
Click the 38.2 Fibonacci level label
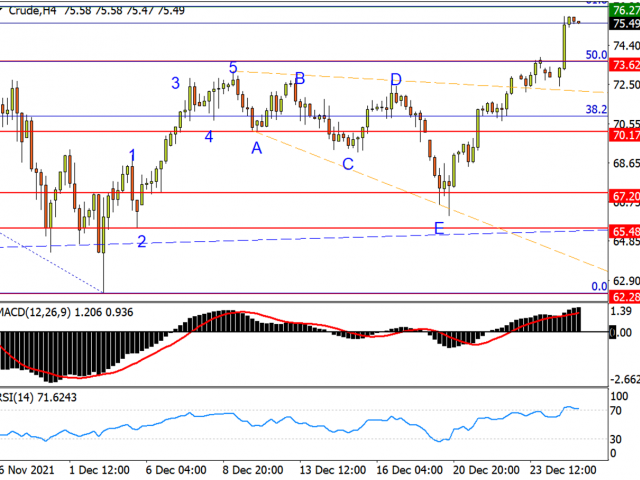(x=596, y=109)
